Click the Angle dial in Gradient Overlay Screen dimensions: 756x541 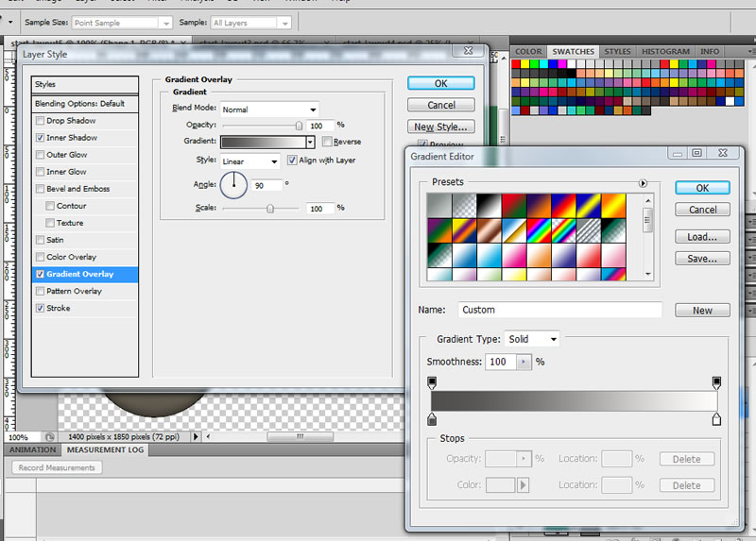click(x=233, y=185)
